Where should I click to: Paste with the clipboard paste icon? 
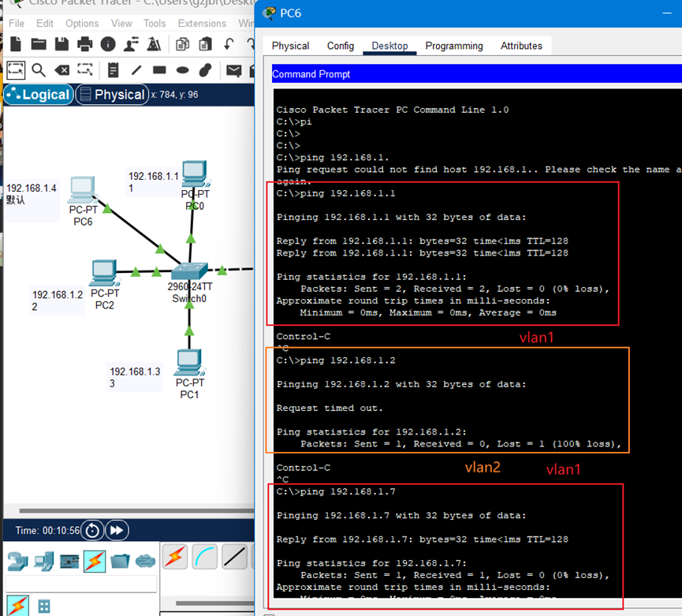click(205, 44)
